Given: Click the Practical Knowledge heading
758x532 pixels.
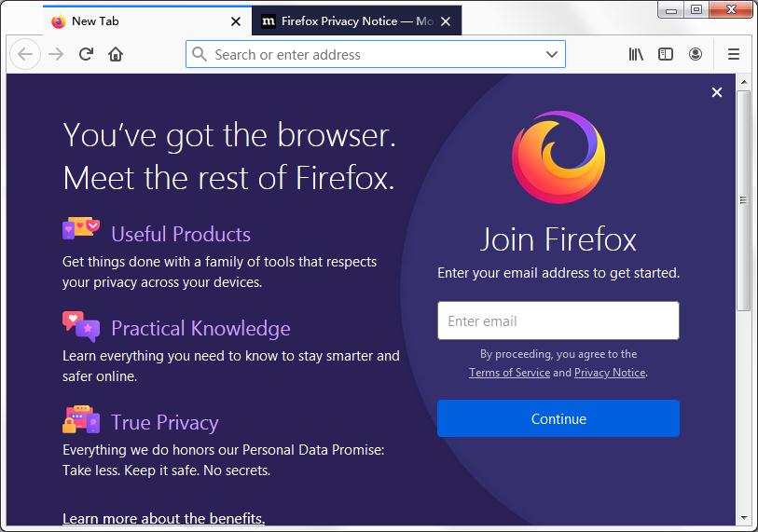Looking at the screenshot, I should pyautogui.click(x=200, y=329).
